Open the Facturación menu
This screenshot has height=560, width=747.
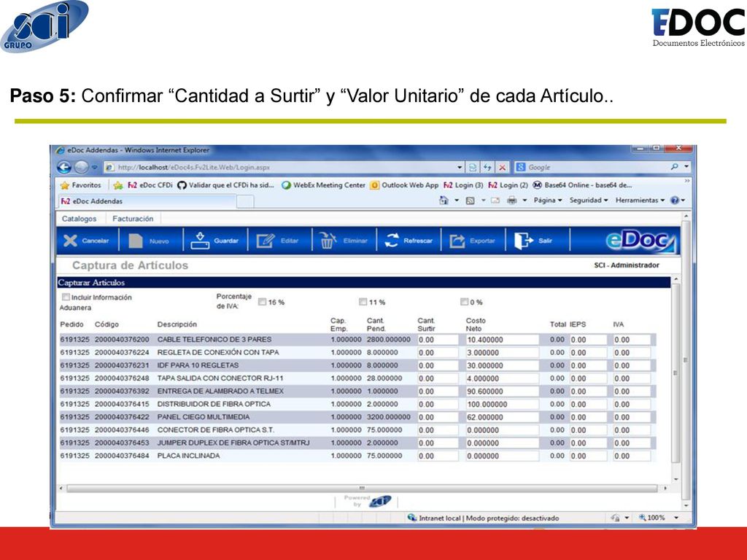(133, 219)
